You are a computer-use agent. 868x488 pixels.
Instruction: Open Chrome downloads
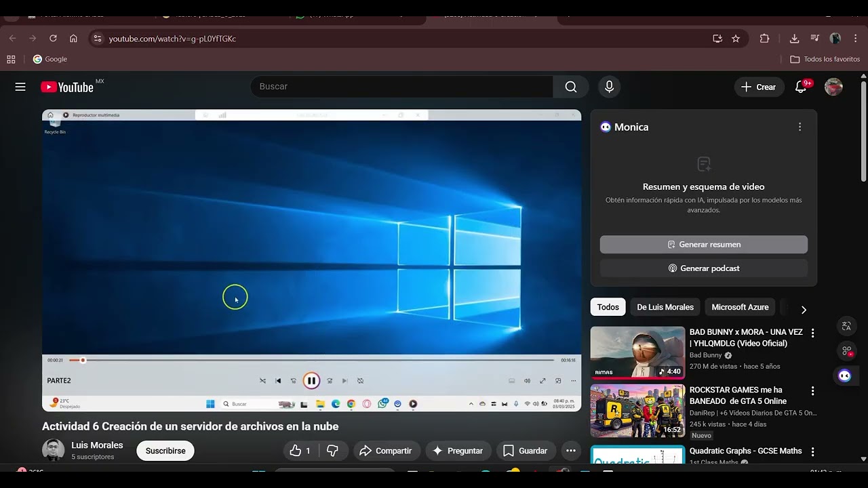point(795,39)
